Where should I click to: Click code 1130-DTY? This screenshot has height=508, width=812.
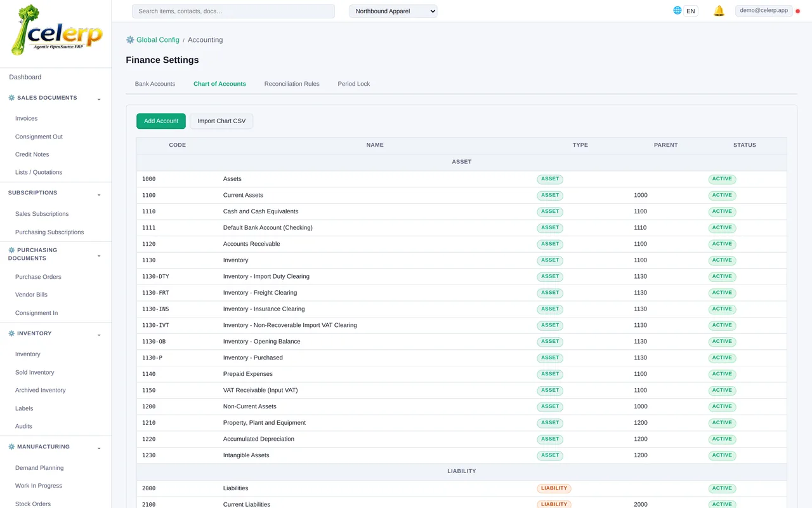(x=155, y=277)
